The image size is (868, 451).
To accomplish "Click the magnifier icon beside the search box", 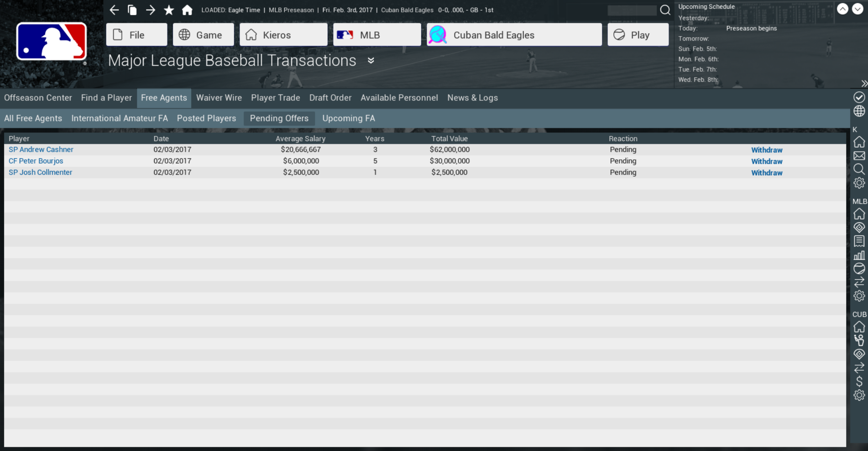I will tap(665, 10).
